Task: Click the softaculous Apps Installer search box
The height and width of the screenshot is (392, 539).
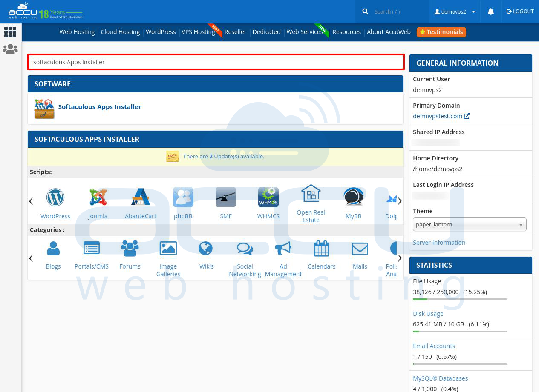Action: 216,62
